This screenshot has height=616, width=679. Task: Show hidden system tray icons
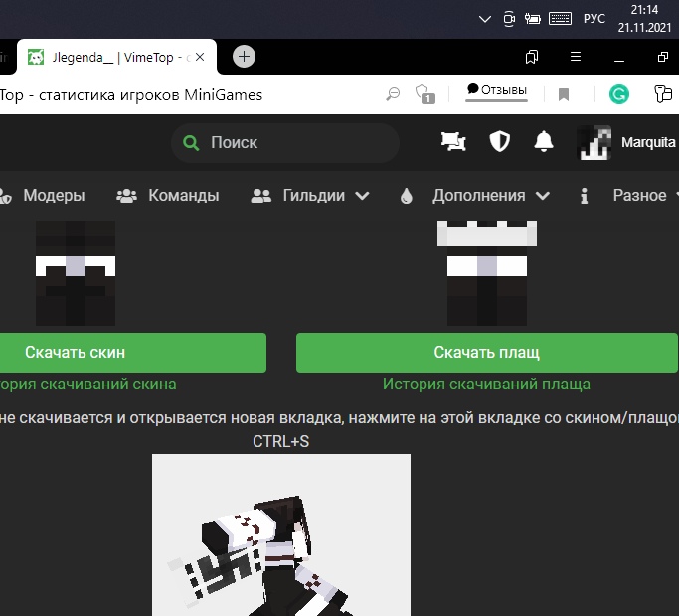484,18
